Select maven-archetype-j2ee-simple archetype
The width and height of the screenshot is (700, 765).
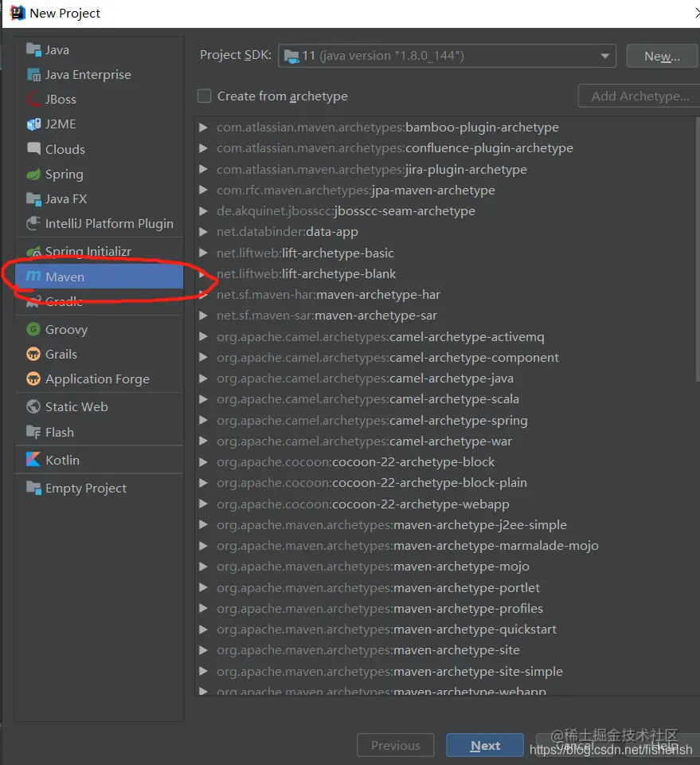[x=392, y=525]
